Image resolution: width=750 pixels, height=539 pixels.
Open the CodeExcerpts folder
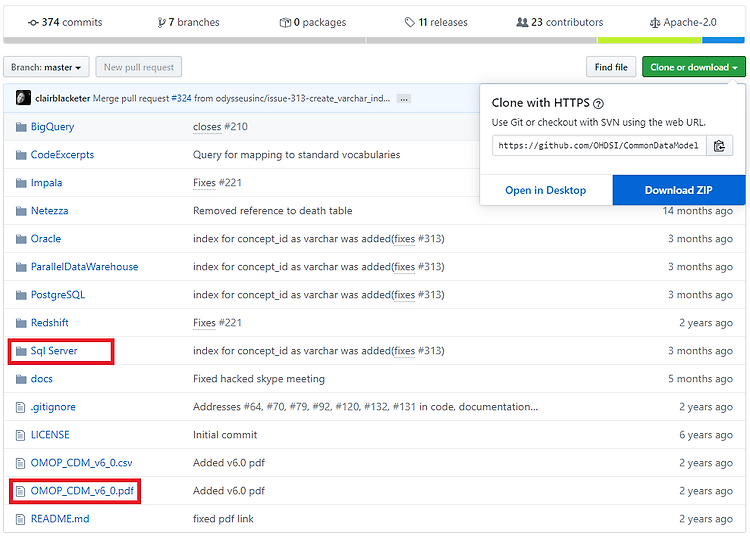pyautogui.click(x=62, y=155)
